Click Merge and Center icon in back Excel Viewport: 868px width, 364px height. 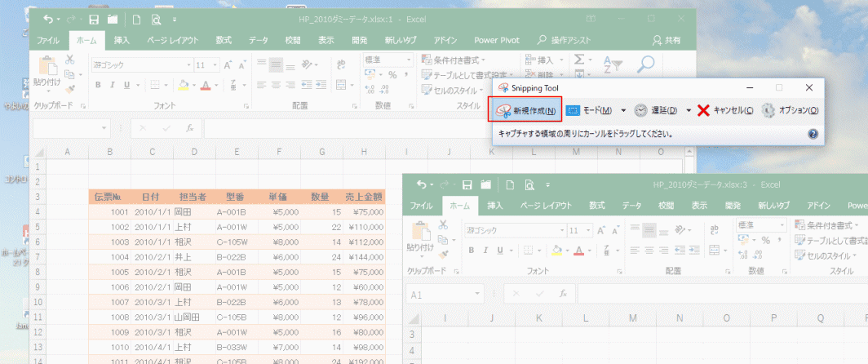(342, 85)
